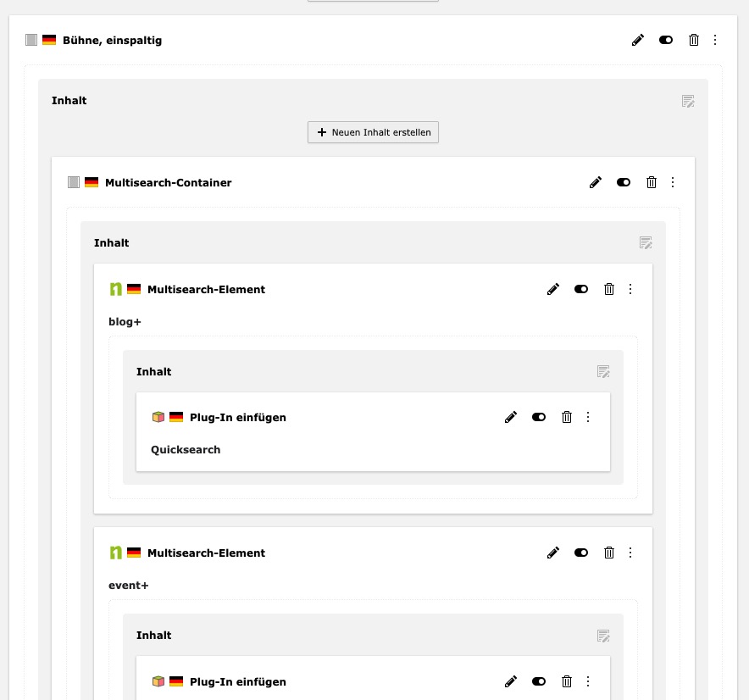
Task: Open context menu via Quicksearch plug-in cube icon
Action: 158,417
